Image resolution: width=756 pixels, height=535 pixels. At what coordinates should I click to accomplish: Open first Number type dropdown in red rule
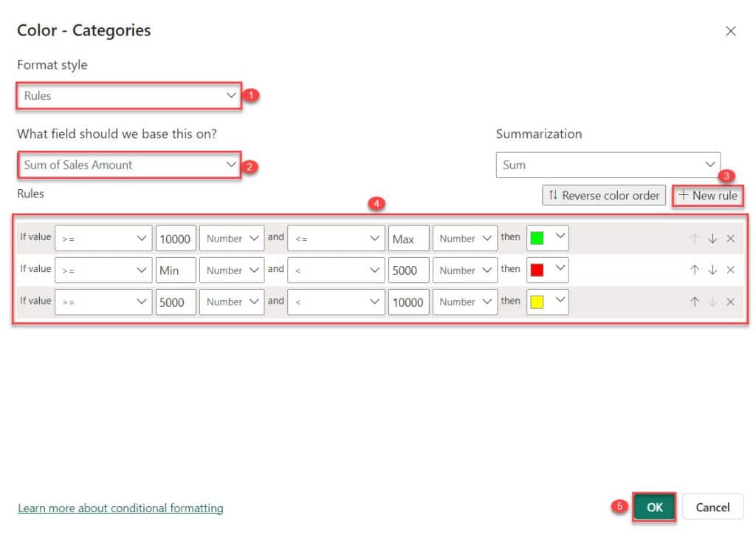tap(232, 270)
